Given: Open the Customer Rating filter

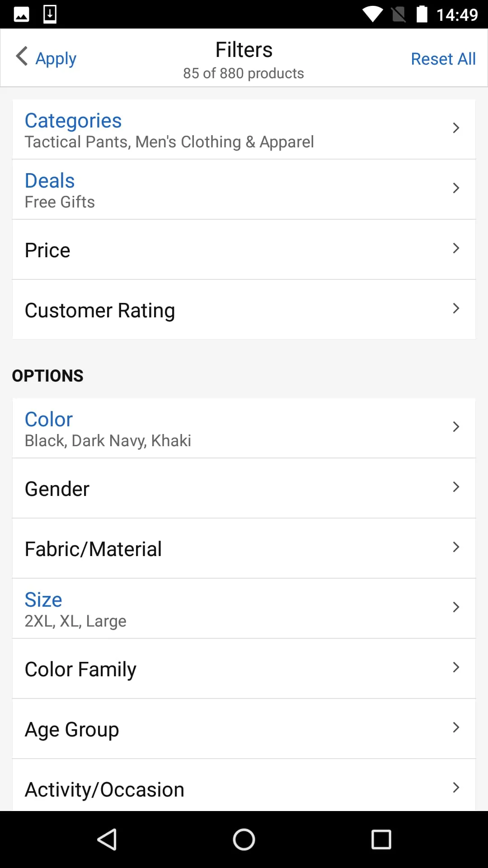Looking at the screenshot, I should coord(244,310).
